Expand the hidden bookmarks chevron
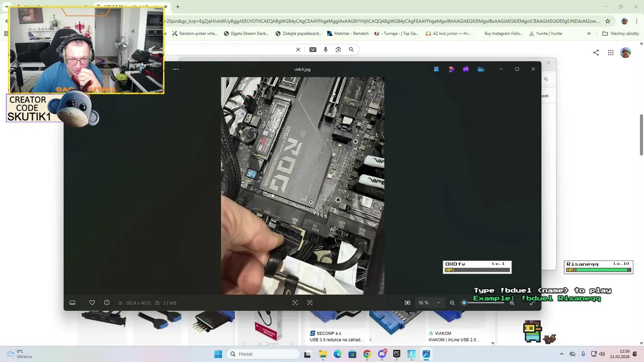This screenshot has width=644, height=362. tap(589, 34)
